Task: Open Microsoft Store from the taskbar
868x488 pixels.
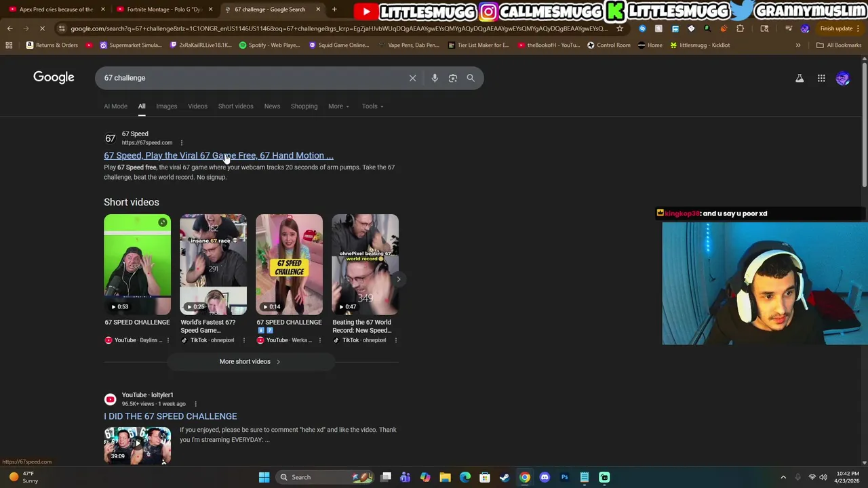Action: point(485,477)
